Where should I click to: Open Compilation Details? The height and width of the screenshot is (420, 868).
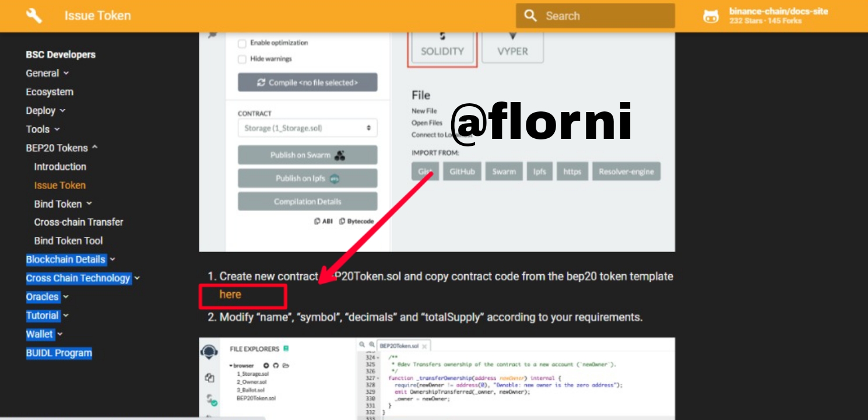click(307, 202)
